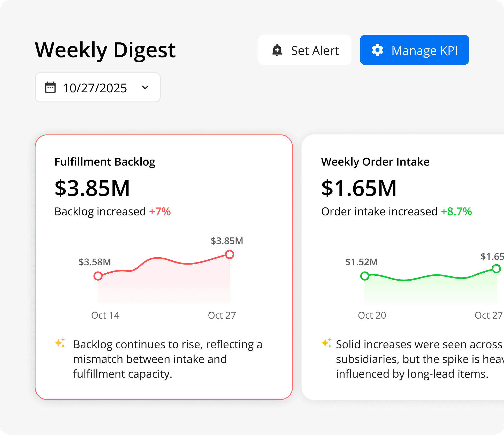This screenshot has height=435, width=504.
Task: Click the gear icon in Manage KPI
Action: click(377, 50)
